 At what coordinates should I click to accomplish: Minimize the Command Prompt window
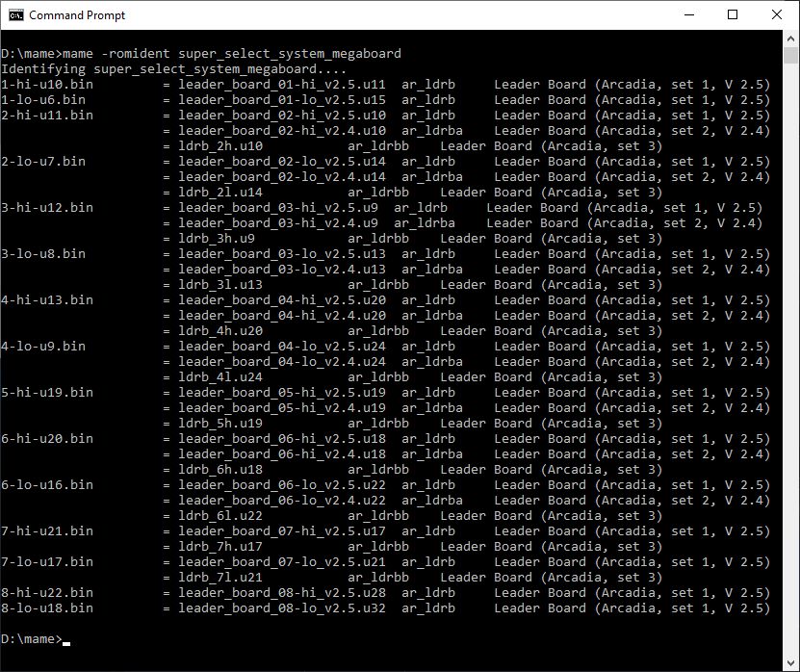point(688,14)
